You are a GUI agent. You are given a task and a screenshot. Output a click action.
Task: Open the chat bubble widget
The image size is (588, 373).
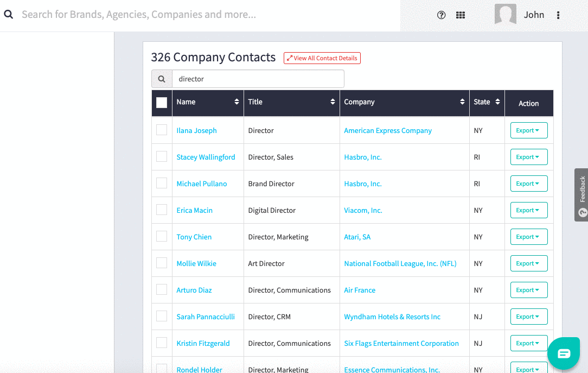coord(564,353)
